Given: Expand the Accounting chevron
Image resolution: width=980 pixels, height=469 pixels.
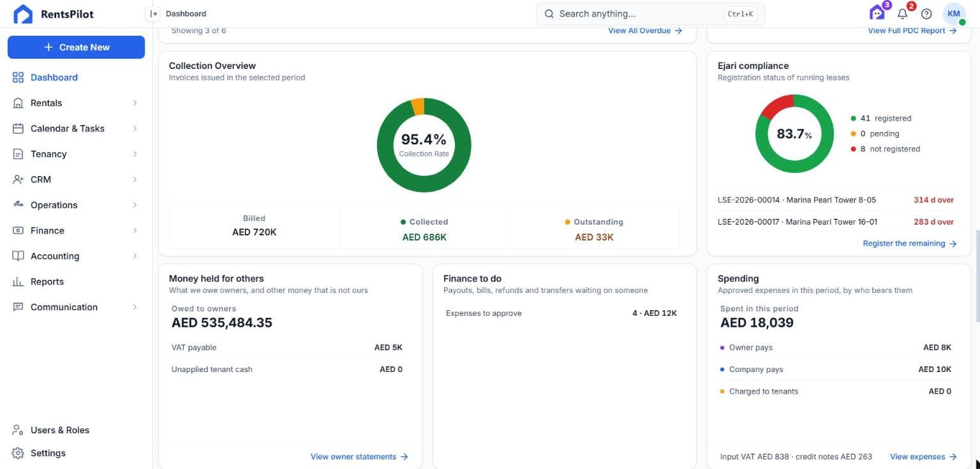Looking at the screenshot, I should click(135, 256).
